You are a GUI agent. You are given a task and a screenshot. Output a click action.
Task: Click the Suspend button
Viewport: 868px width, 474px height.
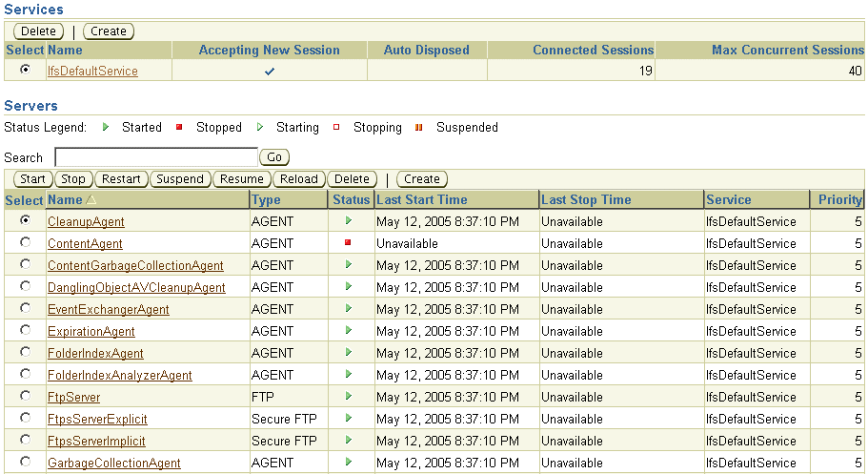pos(180,179)
